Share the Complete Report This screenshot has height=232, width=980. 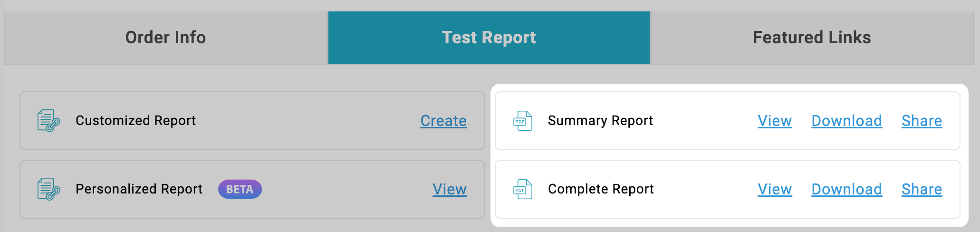[x=922, y=189]
